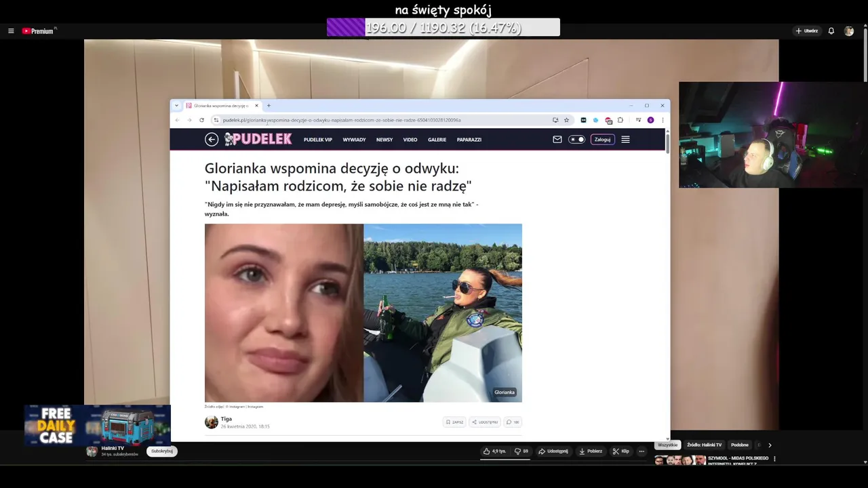
Task: Click the Subskrybuj subscribe button
Action: tap(162, 451)
